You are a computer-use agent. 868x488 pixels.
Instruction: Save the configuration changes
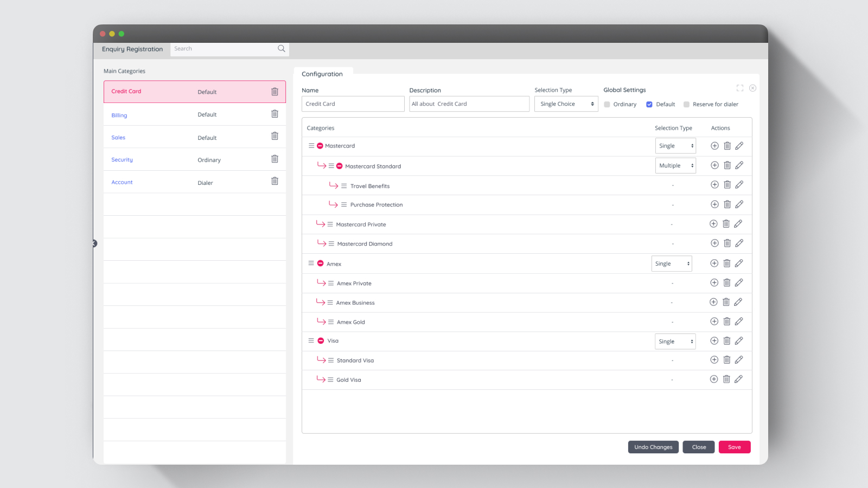click(x=735, y=447)
